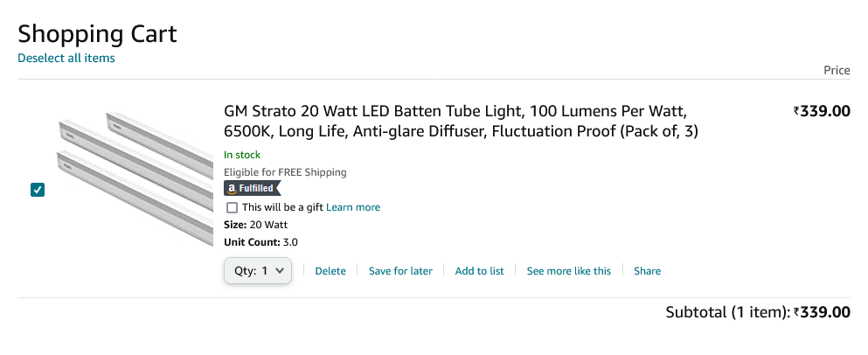The width and height of the screenshot is (868, 355).
Task: Click the Deselect all items link
Action: point(66,58)
